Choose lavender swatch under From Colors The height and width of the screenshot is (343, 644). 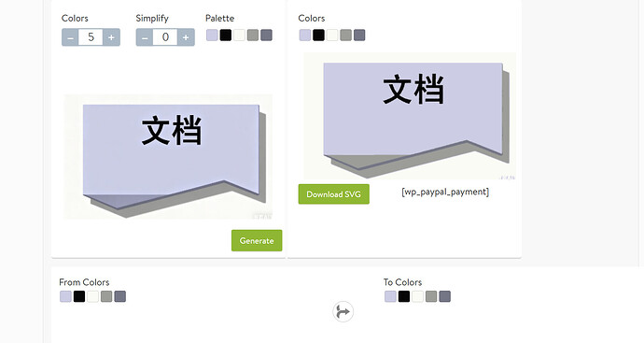click(x=65, y=296)
